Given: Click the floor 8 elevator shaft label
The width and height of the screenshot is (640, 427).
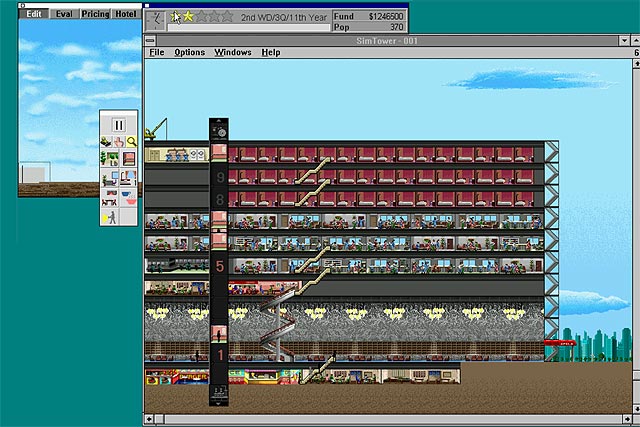Looking at the screenshot, I should [x=220, y=199].
